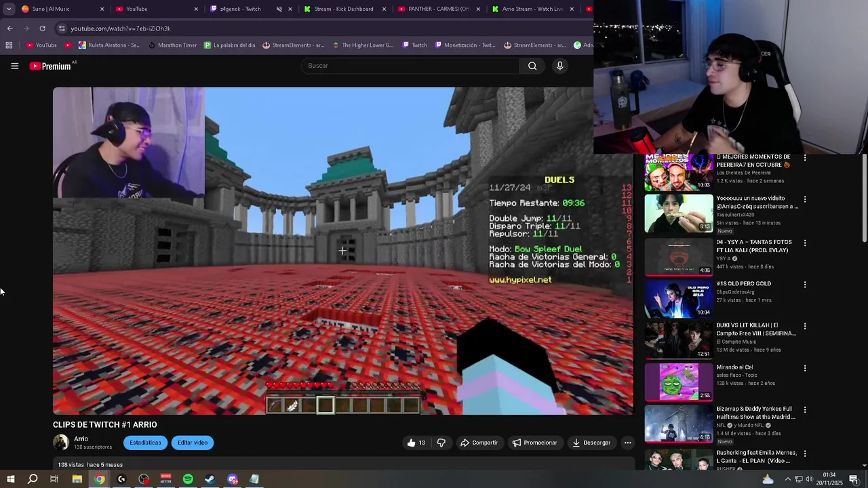Open the Chrome apps grid in bookmarks bar
868x488 pixels.
9,45
